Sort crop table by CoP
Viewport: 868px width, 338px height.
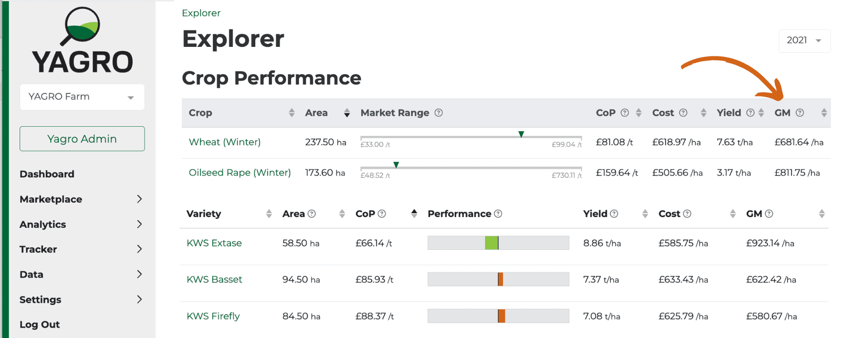(x=638, y=113)
